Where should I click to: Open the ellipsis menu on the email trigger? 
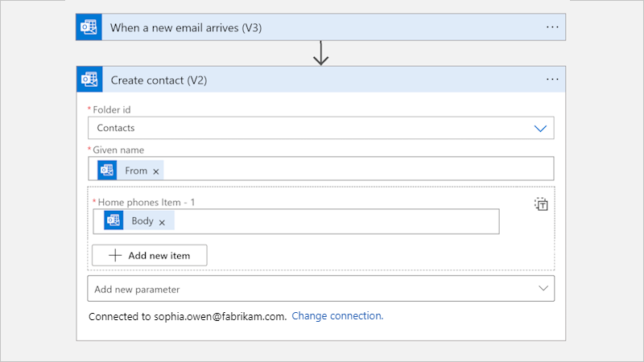(x=552, y=27)
